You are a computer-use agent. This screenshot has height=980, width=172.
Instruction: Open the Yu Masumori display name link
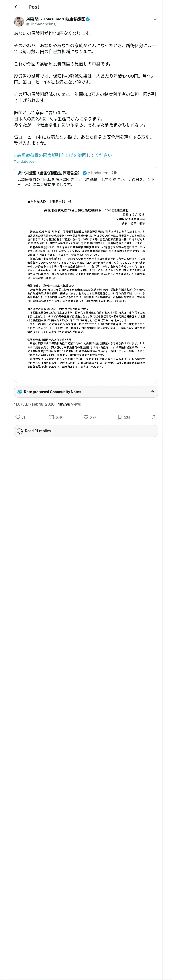(x=55, y=19)
